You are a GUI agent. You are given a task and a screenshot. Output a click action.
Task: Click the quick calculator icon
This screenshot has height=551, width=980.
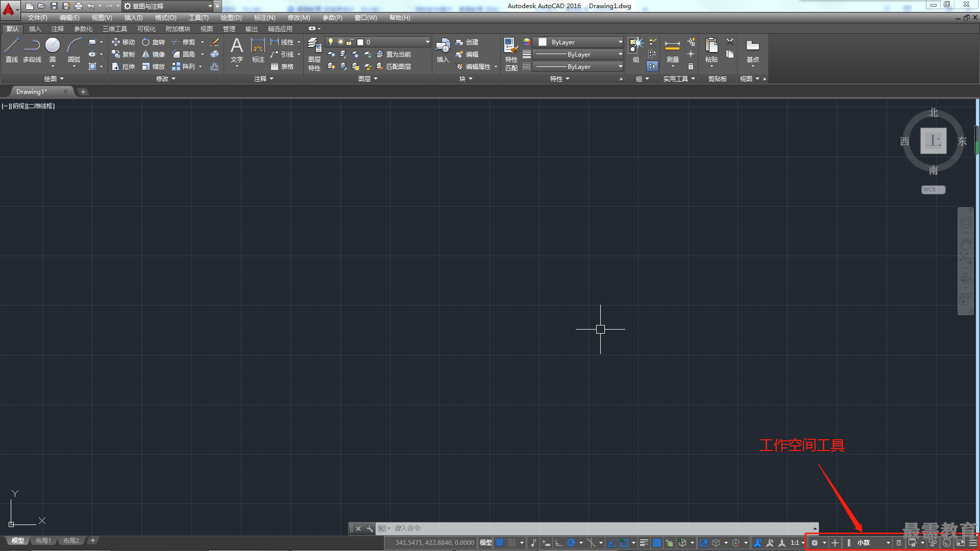(691, 66)
